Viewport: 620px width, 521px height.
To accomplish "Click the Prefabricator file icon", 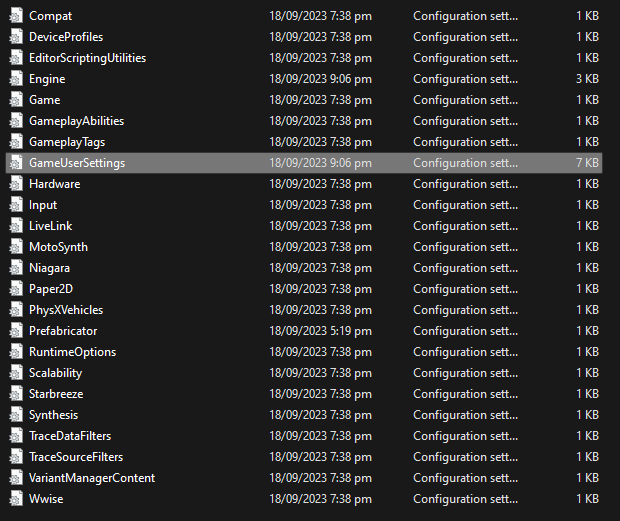I will pos(16,330).
